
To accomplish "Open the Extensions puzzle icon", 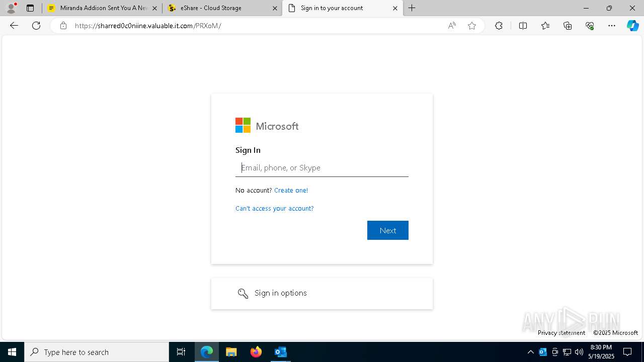I will point(499,26).
